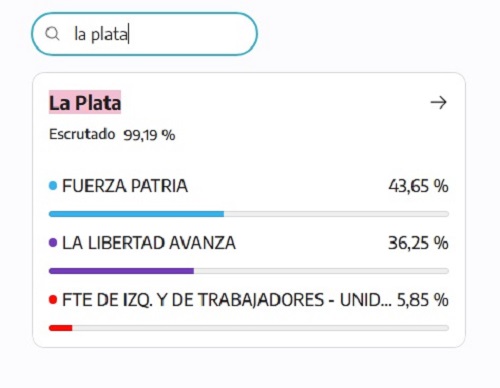The width and height of the screenshot is (500, 388).
Task: Click the purple Libertad Avanza progress bar
Action: point(121,271)
